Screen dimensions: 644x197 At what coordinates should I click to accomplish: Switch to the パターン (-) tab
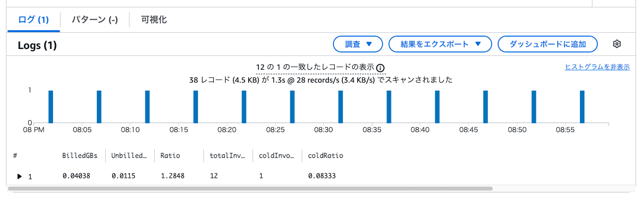coord(94,20)
